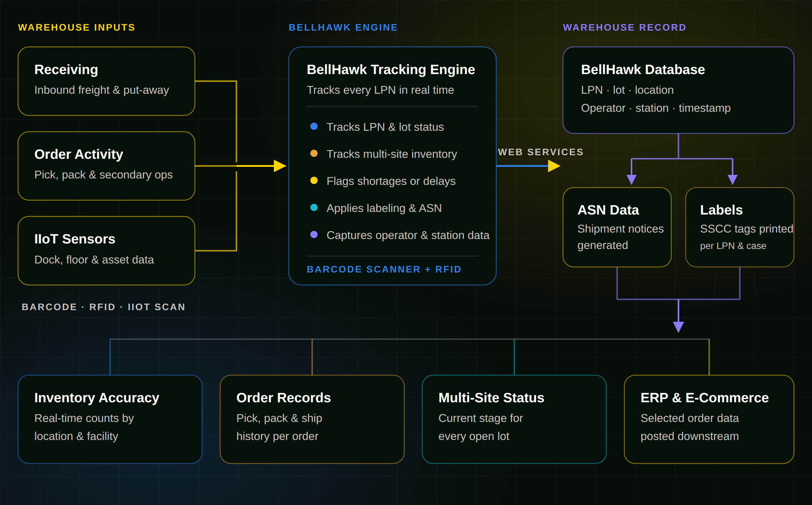812x505 pixels.
Task: Click 'Dock, floor & asset data' text
Action: coord(94,260)
